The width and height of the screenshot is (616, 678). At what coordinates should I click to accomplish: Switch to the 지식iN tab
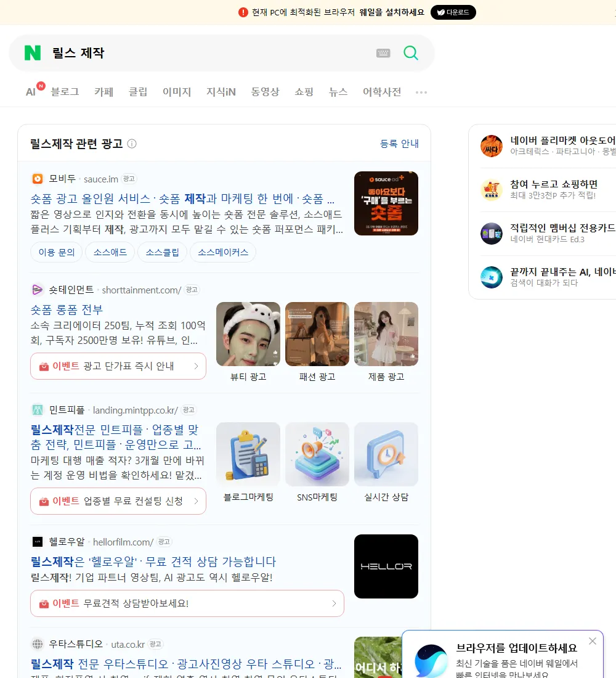[x=221, y=92]
